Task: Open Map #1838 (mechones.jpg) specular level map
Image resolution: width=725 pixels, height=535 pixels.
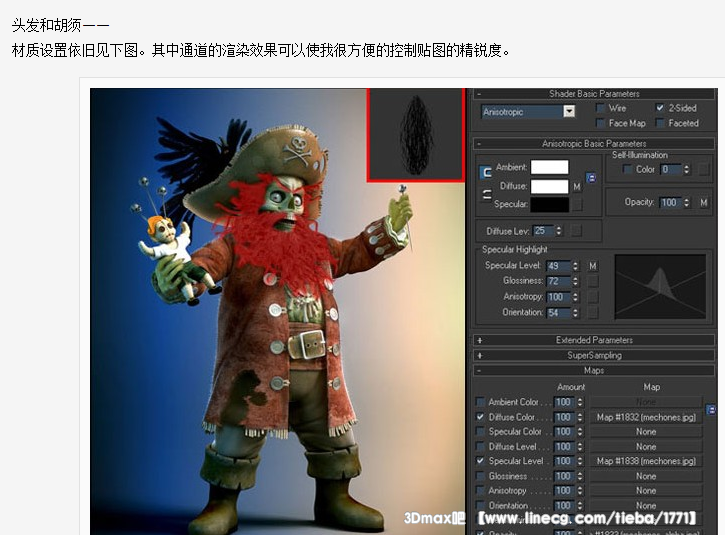Action: [646, 461]
